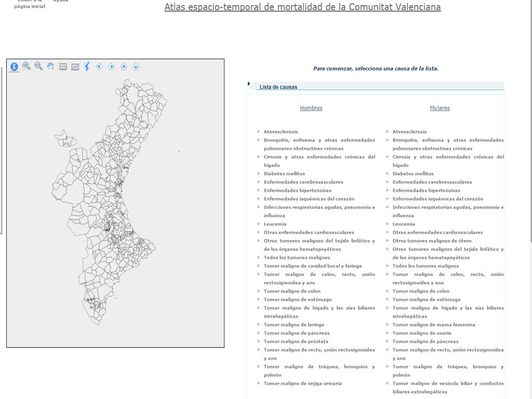Viewport: 532px width, 399px height.
Task: Pick Tumor maligno de colon, Mujeres
Action: pyautogui.click(x=421, y=291)
